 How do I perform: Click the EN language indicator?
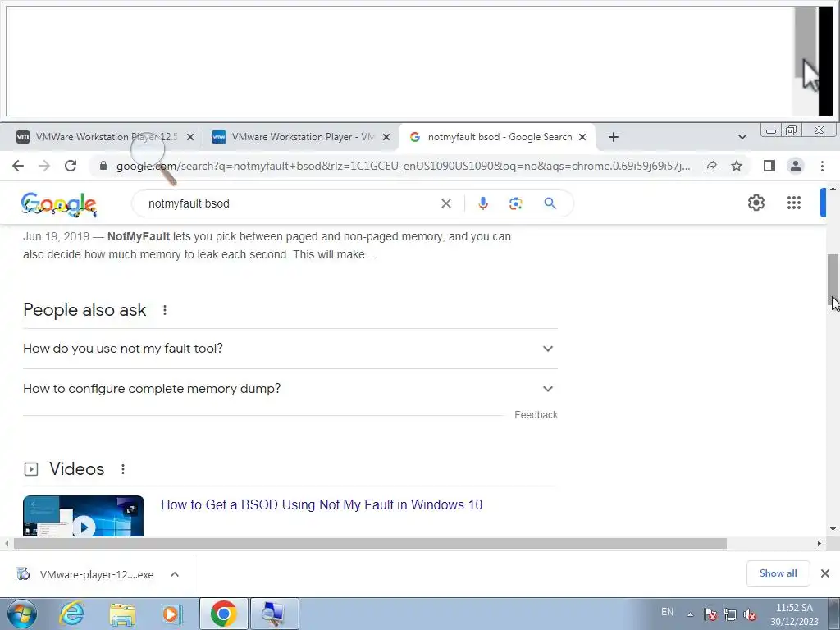pos(667,612)
